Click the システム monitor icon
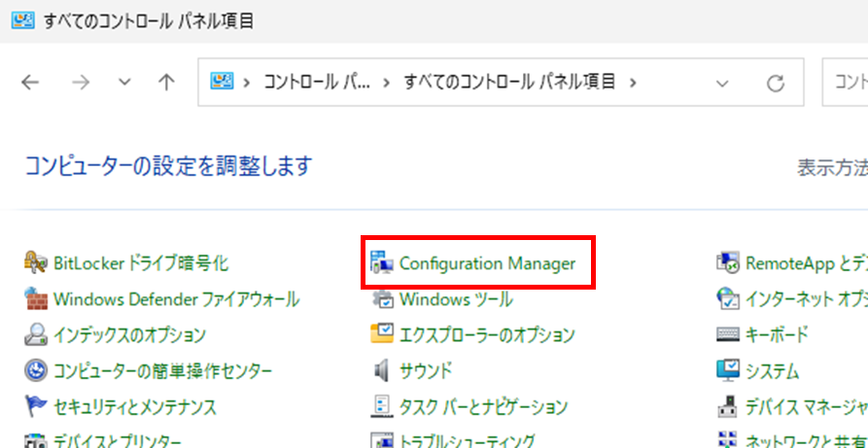This screenshot has width=868, height=448. [x=728, y=370]
